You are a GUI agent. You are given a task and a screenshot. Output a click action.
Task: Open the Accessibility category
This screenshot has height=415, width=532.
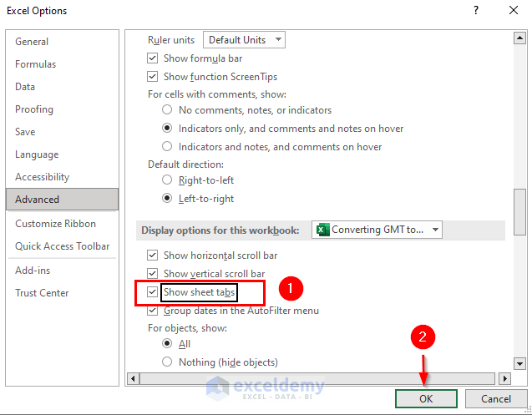click(x=62, y=177)
